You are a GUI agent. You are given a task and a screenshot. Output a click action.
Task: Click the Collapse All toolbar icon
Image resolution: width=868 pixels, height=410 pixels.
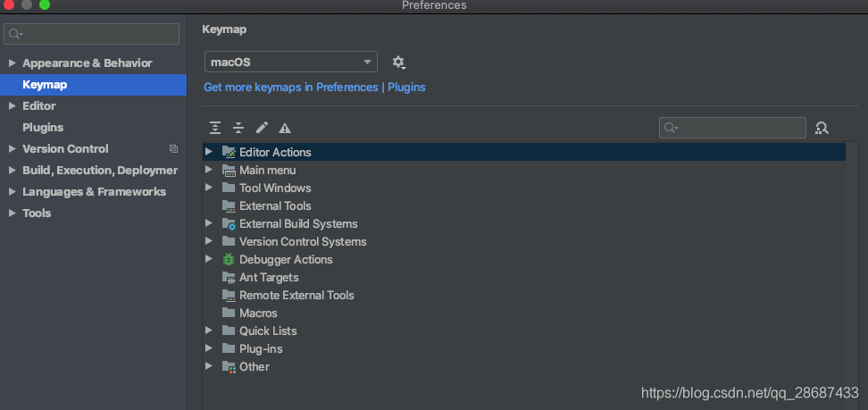238,129
